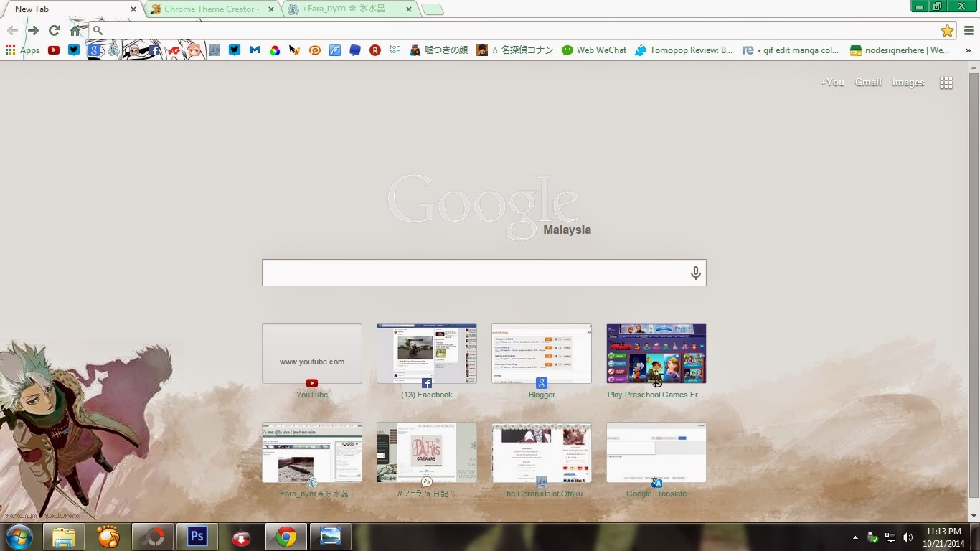
Task: Open the GOM Player taskbar icon
Action: tap(108, 537)
